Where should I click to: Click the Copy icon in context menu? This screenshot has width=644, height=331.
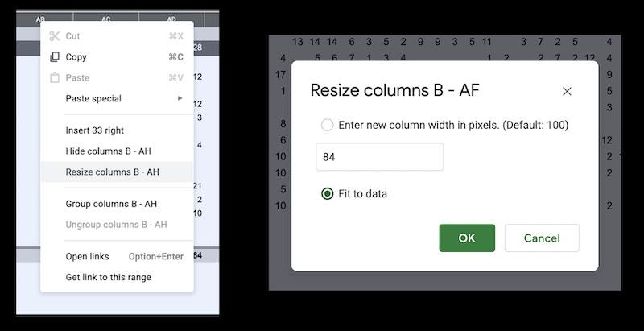(x=55, y=57)
